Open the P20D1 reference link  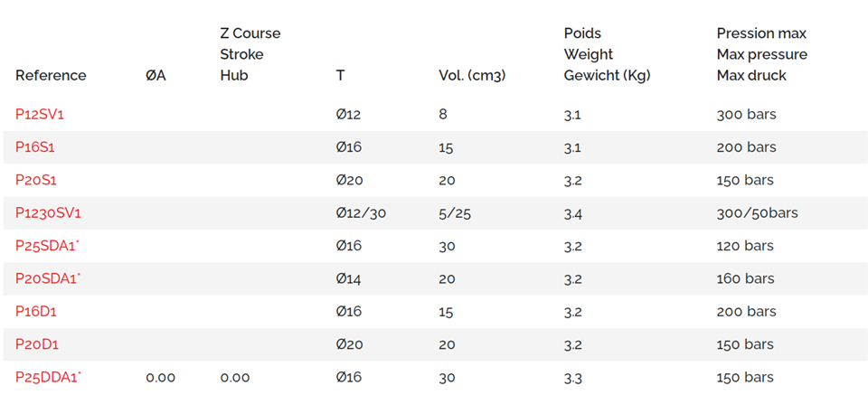click(37, 344)
